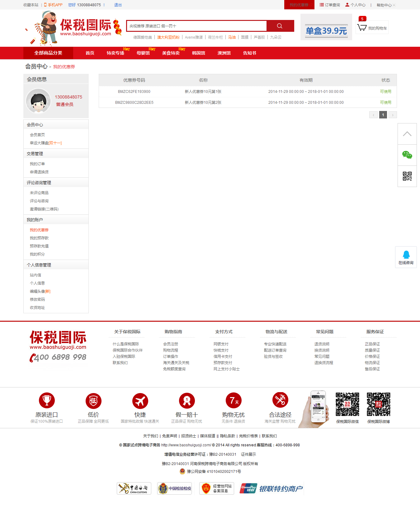
Task: Open the 首页 nav tab
Action: 90,53
